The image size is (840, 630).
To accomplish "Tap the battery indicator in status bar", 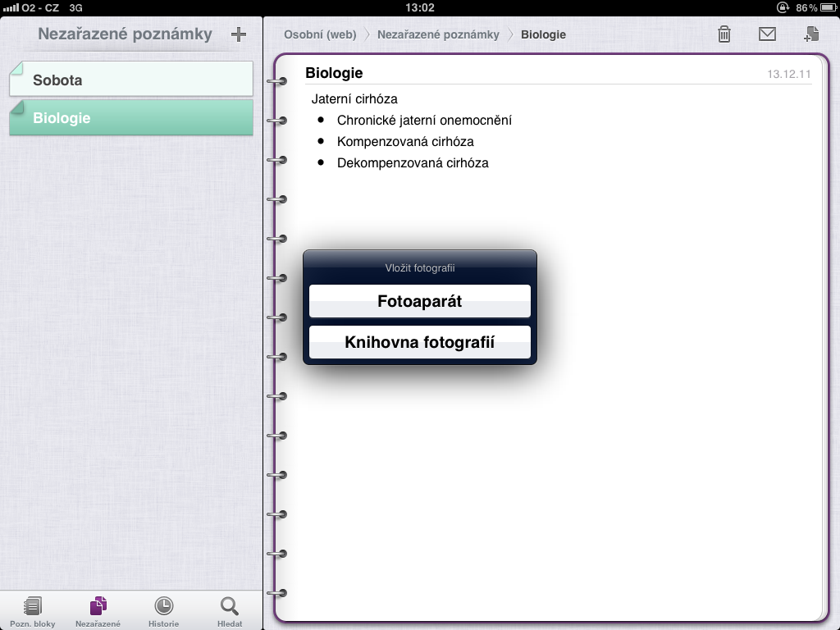I will point(829,7).
